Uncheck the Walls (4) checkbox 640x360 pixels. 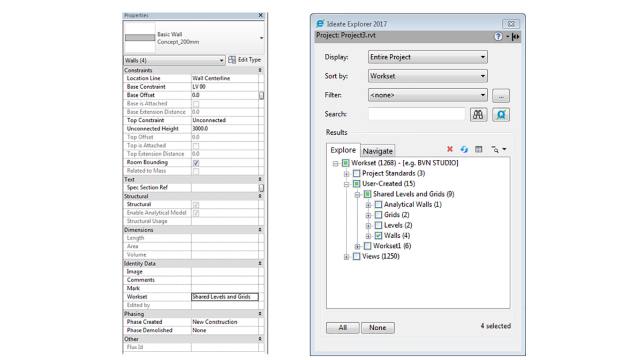pos(378,236)
